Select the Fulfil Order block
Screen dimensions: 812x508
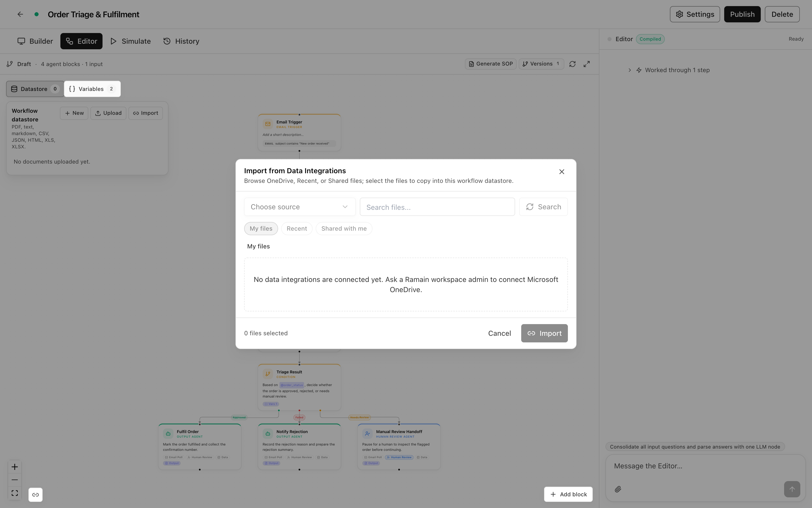click(200, 447)
